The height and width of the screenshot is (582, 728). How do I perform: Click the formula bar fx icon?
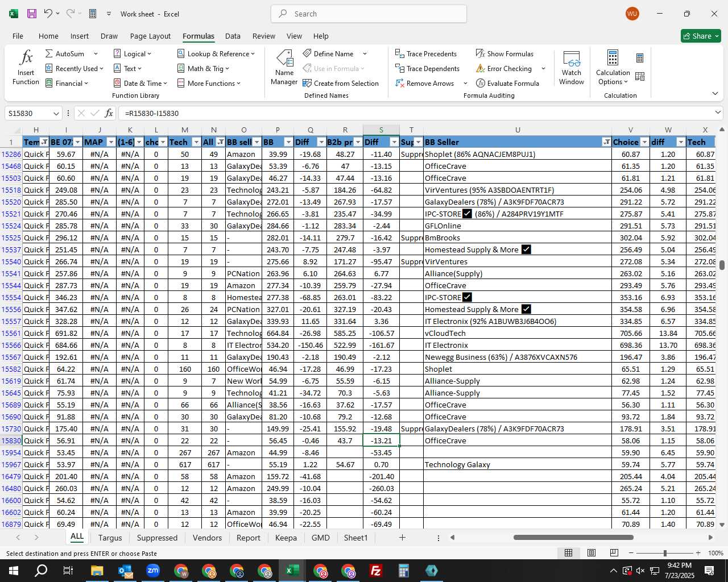point(109,113)
